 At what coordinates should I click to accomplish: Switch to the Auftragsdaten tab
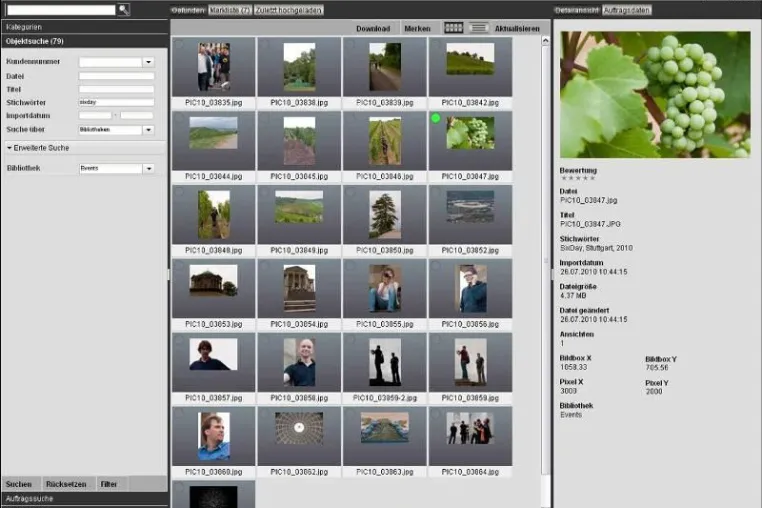click(626, 10)
